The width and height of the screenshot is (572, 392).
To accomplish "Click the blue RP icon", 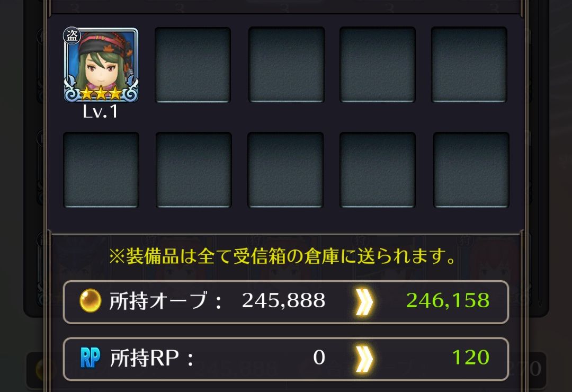I will pos(90,358).
